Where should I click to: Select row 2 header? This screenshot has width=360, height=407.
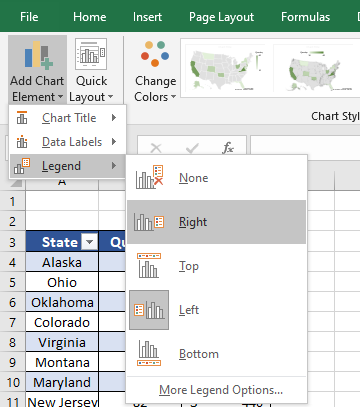(x=13, y=221)
